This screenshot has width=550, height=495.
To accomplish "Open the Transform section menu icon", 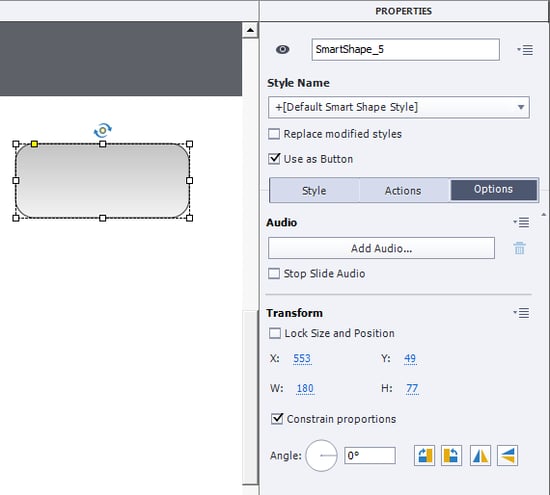I will point(521,313).
